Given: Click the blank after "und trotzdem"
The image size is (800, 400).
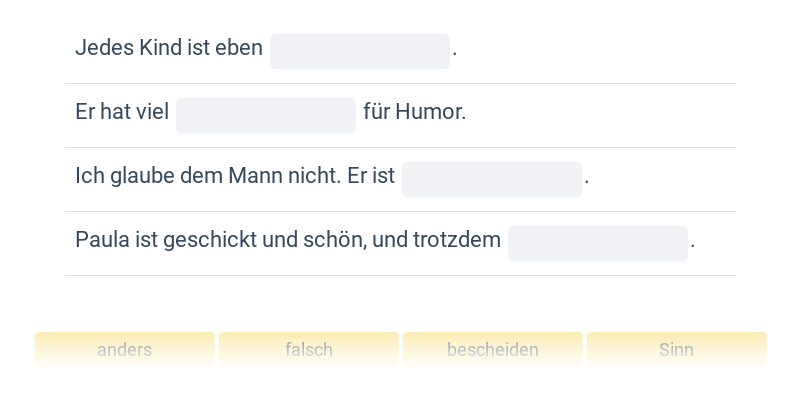Looking at the screenshot, I should pos(597,243).
